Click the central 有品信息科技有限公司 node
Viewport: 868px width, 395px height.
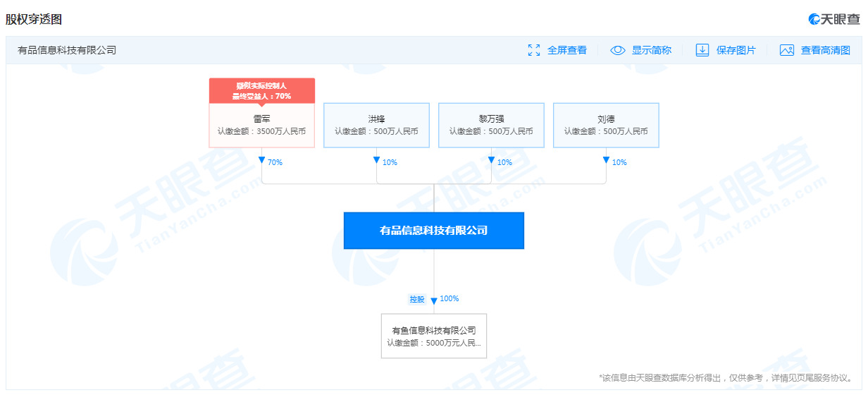click(434, 231)
